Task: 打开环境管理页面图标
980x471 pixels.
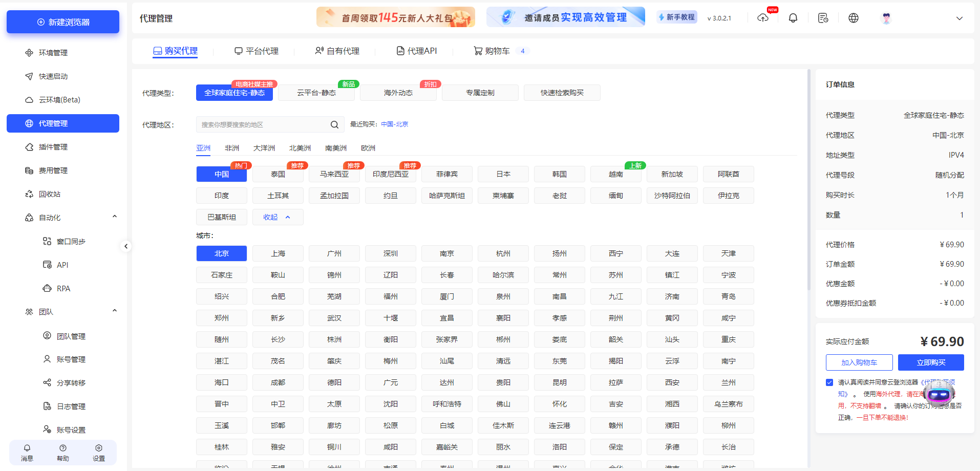Action: coord(29,52)
